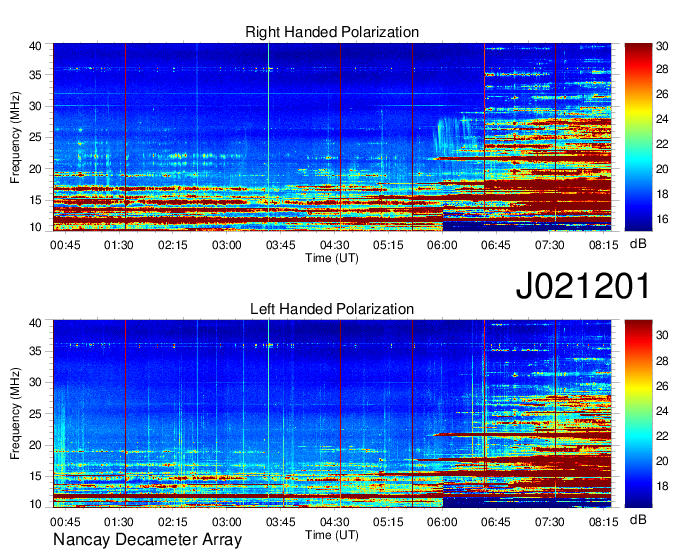Click the 15 MHz tick label on the top plot
680x552 pixels.
click(35, 200)
